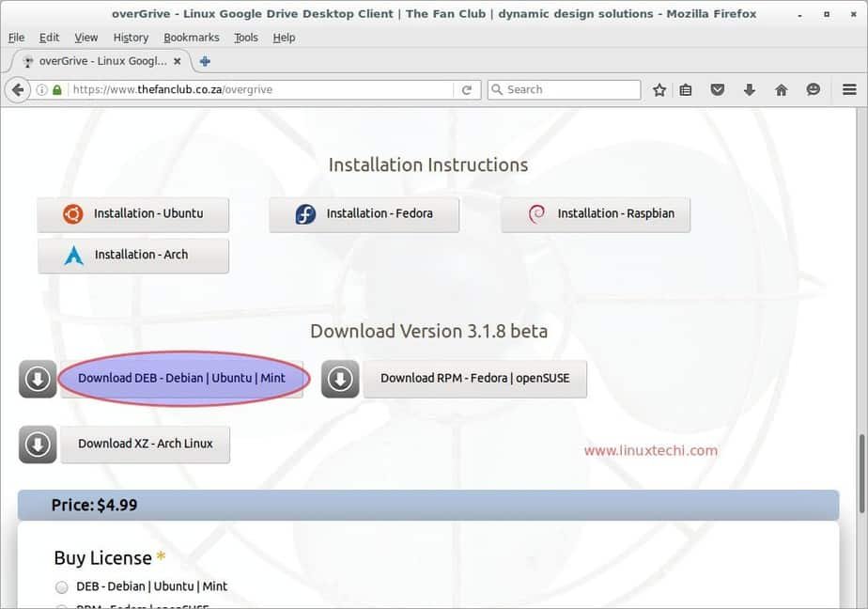Open the downloads arrow icon
Screen dimensions: 868x609
(750, 89)
